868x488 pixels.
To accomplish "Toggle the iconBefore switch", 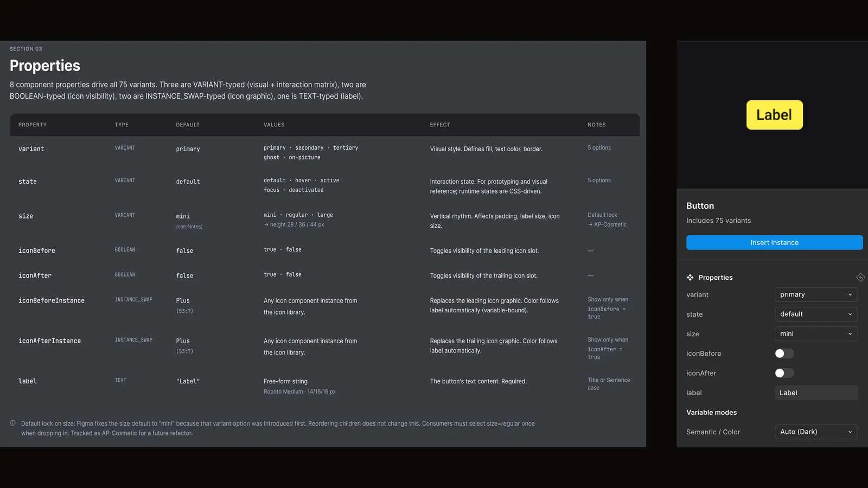I will tap(784, 354).
